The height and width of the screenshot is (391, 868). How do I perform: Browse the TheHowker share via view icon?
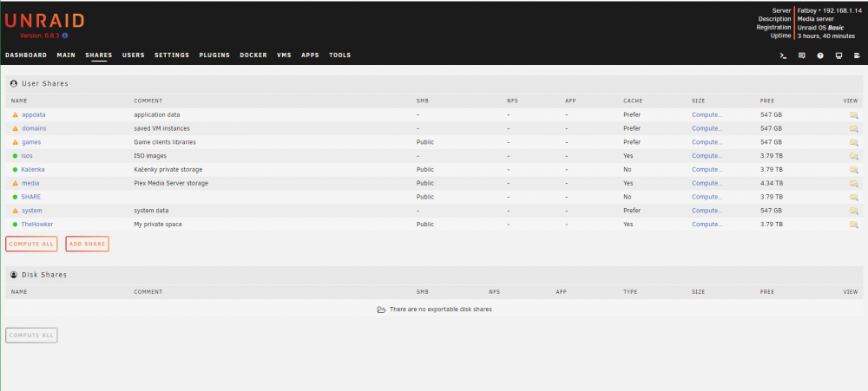[853, 225]
